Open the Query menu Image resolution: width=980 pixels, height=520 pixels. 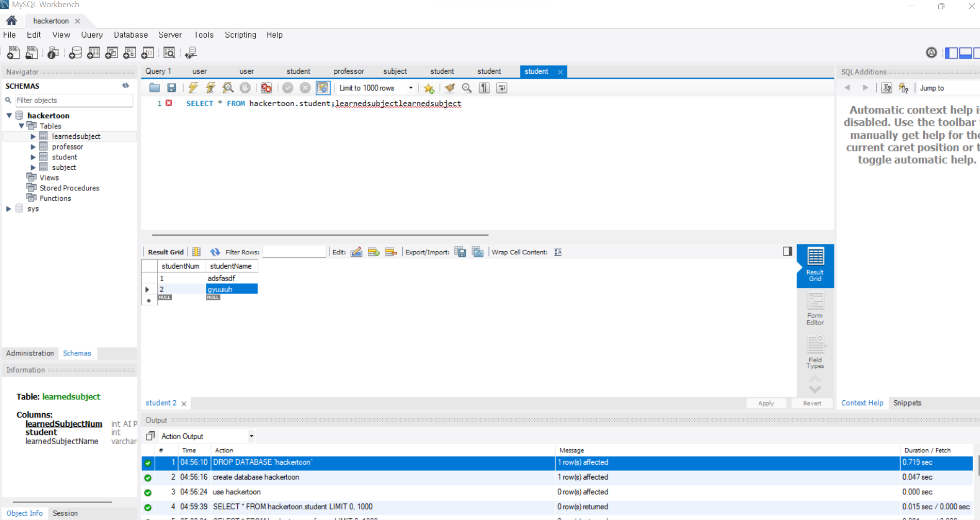[92, 35]
